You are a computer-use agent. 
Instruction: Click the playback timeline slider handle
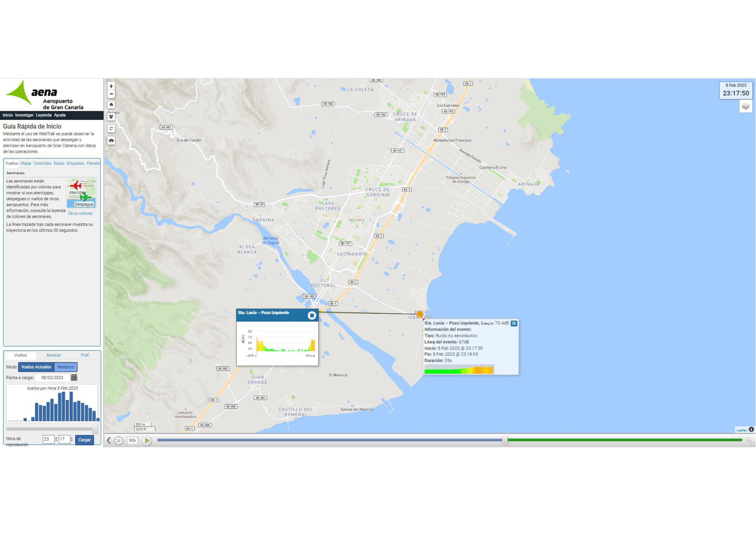click(x=505, y=440)
